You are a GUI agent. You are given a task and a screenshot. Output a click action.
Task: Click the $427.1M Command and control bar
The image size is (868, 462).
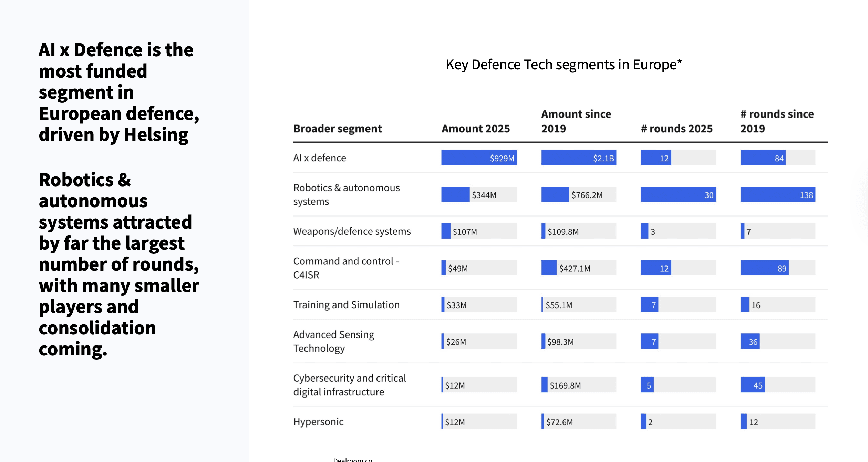549,268
